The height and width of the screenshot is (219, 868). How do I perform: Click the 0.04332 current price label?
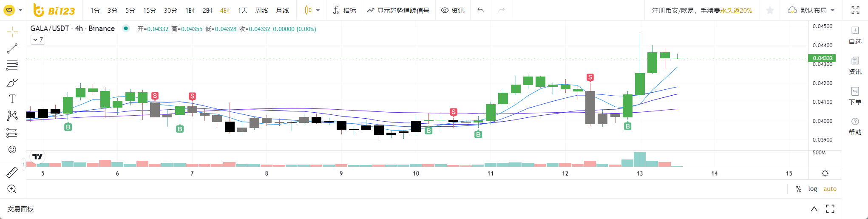click(822, 58)
